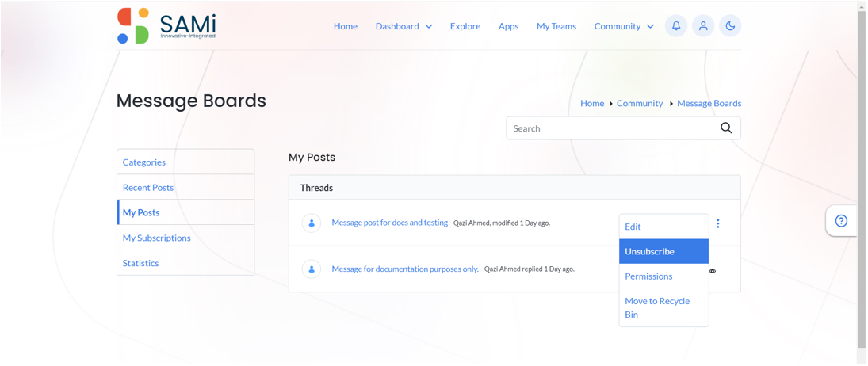
Task: Click avatar icon of first thread
Action: click(x=312, y=223)
